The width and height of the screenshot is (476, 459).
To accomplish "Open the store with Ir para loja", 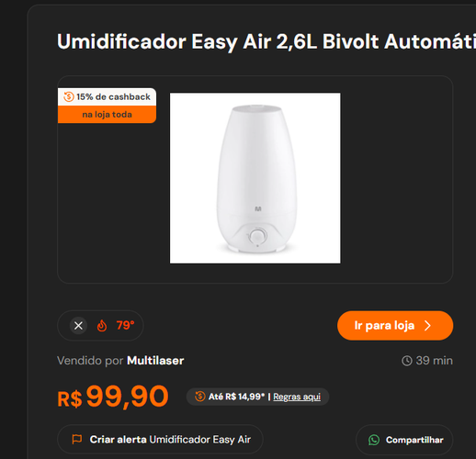I will pyautogui.click(x=395, y=326).
